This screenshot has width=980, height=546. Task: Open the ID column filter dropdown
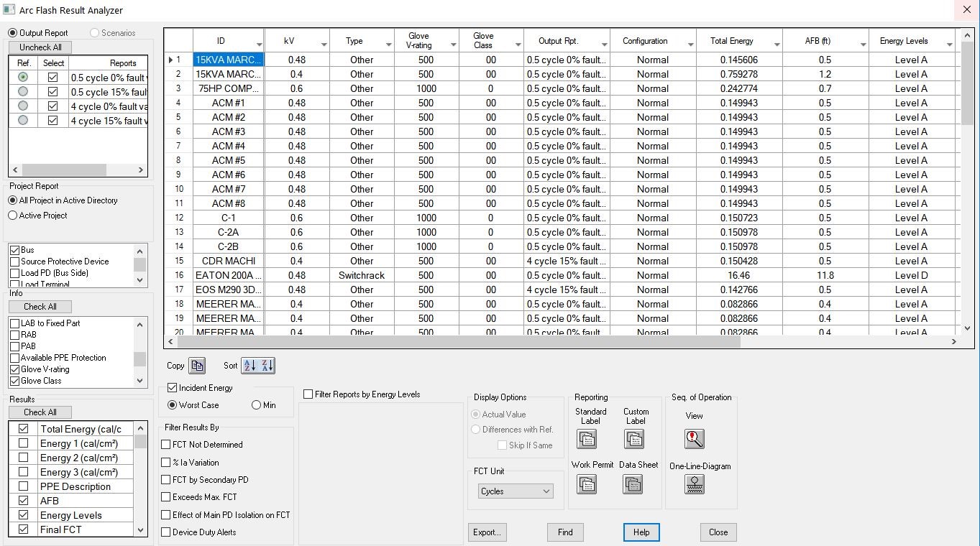click(x=259, y=45)
